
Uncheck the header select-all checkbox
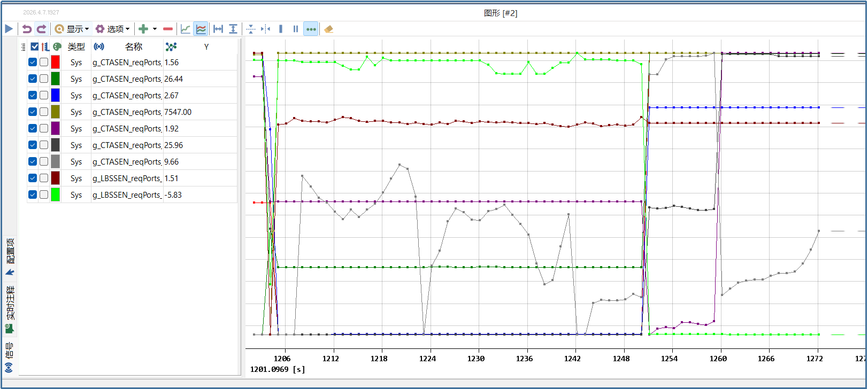[35, 46]
